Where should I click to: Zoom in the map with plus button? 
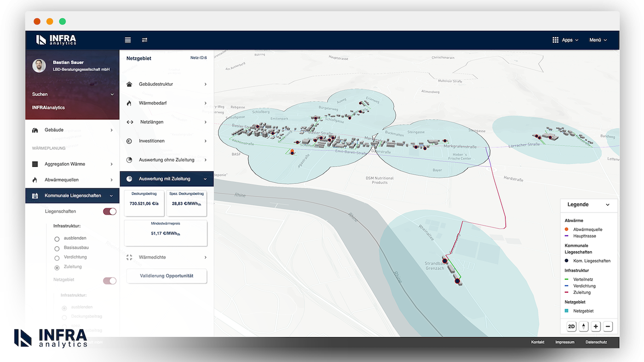coord(596,327)
